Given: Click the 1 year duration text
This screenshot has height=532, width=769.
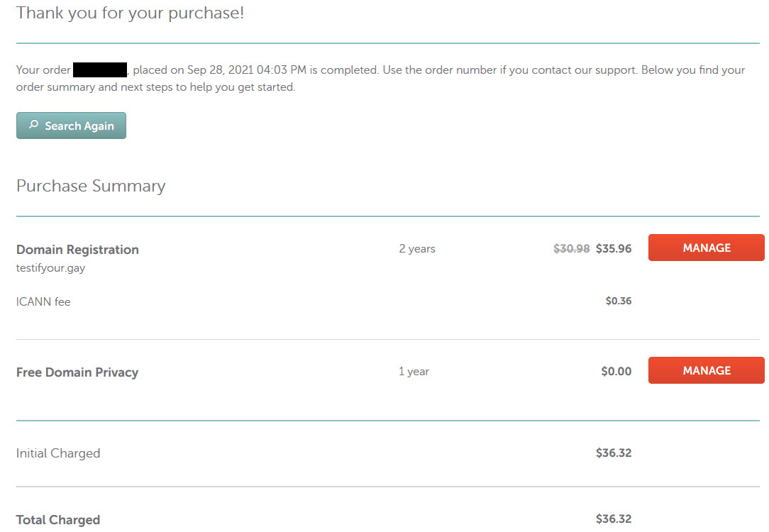Looking at the screenshot, I should pyautogui.click(x=414, y=371).
